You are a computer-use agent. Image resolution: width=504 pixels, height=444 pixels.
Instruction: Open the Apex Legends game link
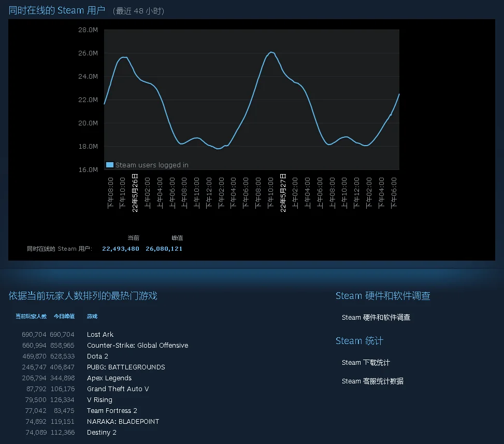tap(109, 378)
